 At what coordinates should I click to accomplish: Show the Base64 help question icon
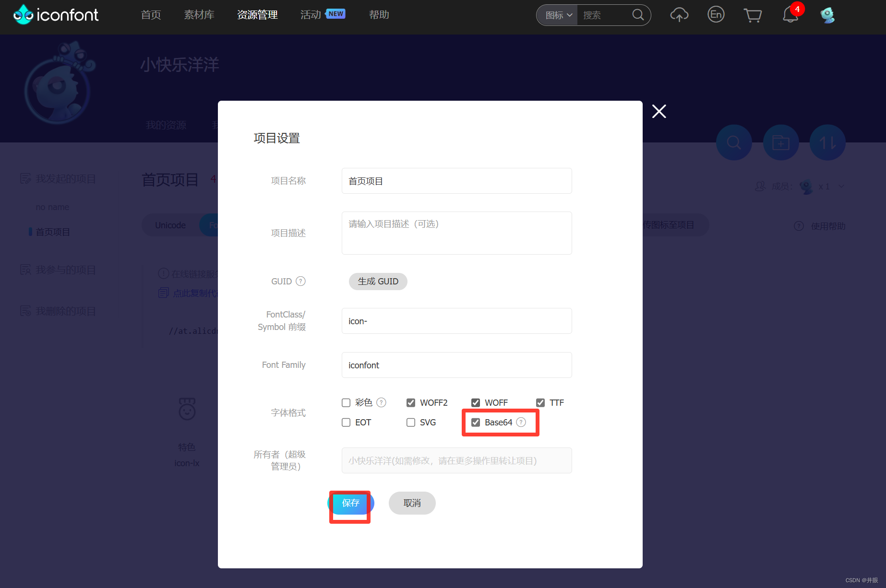tap(521, 422)
